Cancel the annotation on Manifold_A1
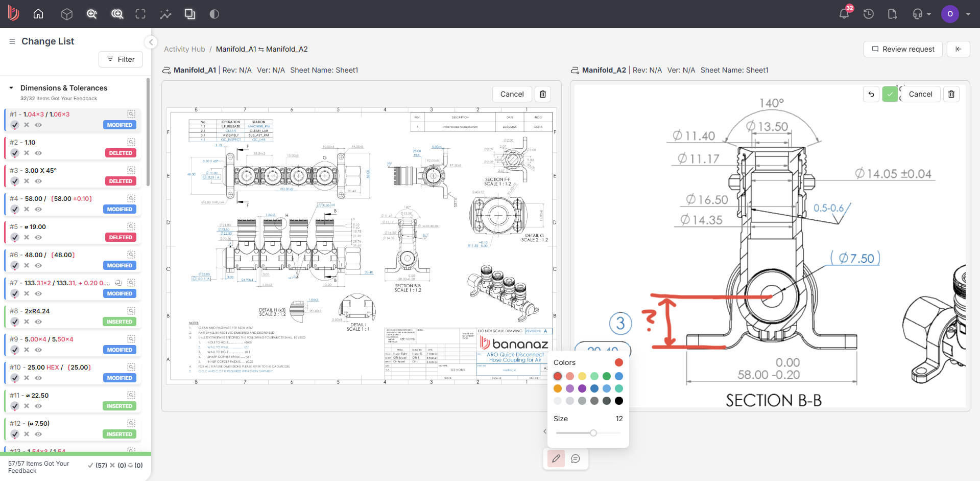The height and width of the screenshot is (481, 980). pyautogui.click(x=512, y=94)
